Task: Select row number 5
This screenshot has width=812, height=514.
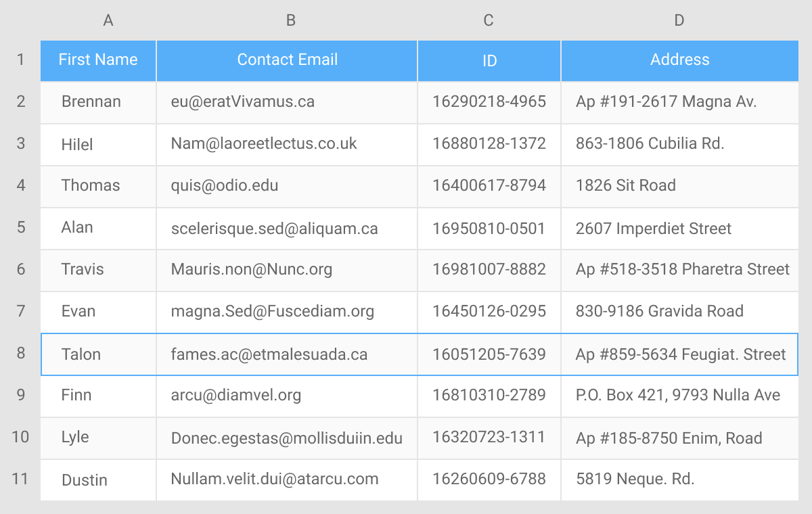Action: (20, 228)
